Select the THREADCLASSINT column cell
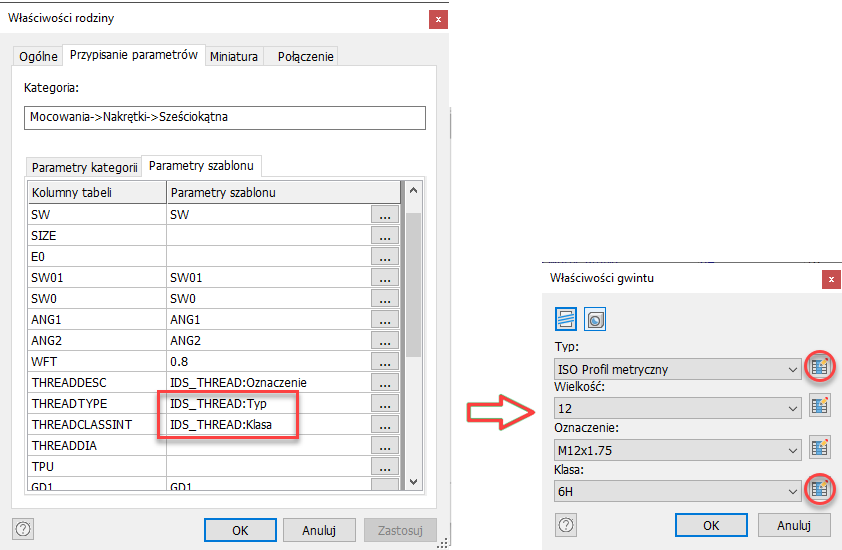Screen dimensions: 842x550 click(97, 424)
